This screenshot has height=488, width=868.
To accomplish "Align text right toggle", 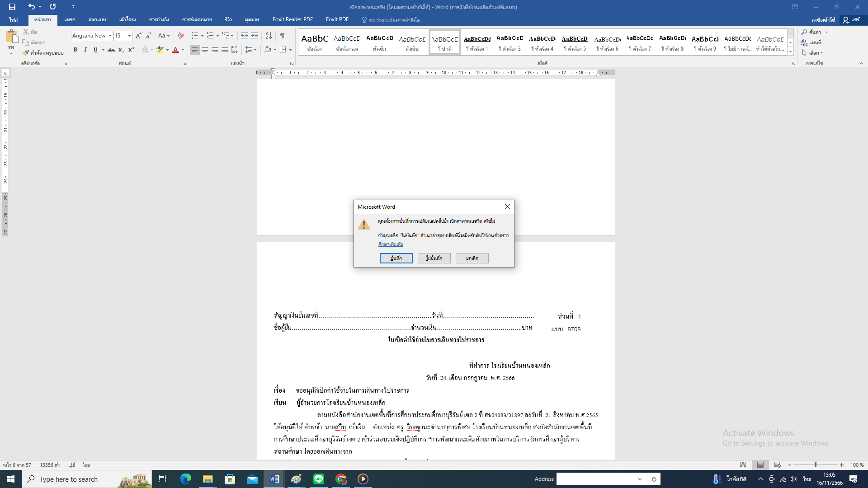I will coord(215,50).
